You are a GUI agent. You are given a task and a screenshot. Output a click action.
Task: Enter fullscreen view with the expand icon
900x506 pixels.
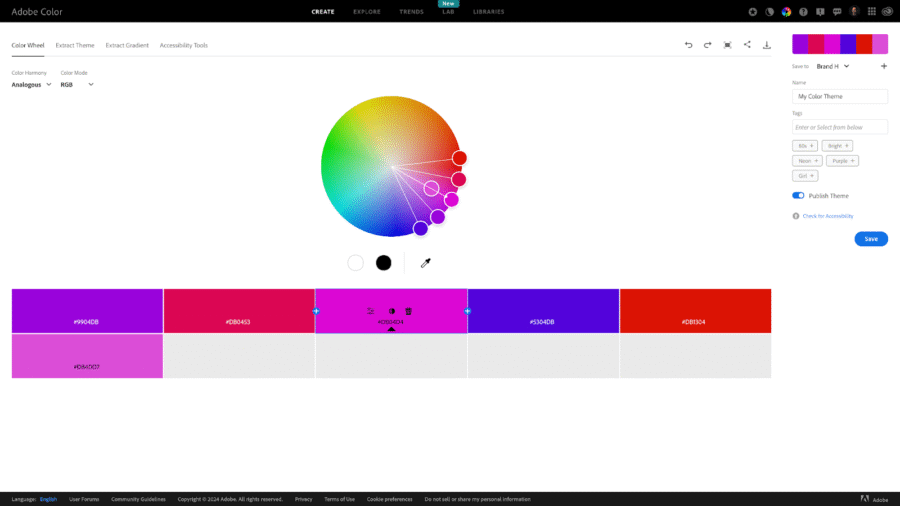[x=727, y=45]
